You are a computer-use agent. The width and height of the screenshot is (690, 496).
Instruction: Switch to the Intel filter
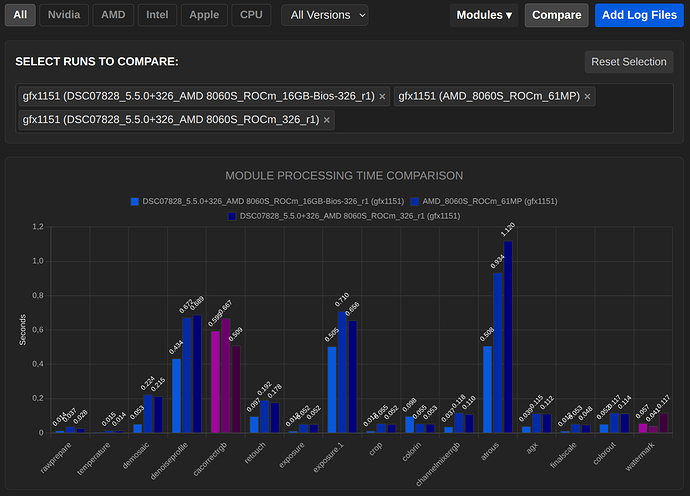(x=157, y=15)
